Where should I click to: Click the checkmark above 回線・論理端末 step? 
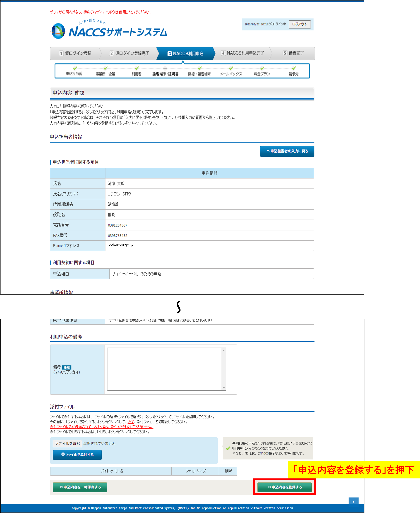(x=200, y=68)
